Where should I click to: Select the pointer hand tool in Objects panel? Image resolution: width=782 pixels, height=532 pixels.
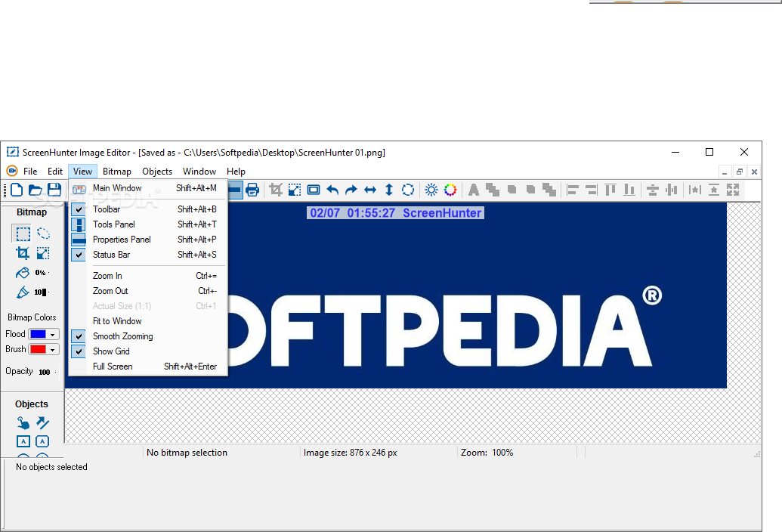click(23, 423)
